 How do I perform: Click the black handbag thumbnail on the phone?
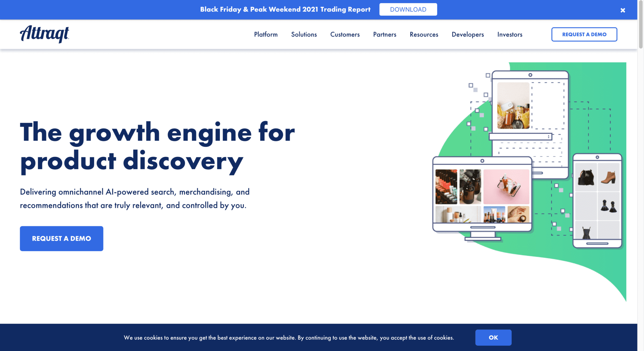(x=586, y=177)
